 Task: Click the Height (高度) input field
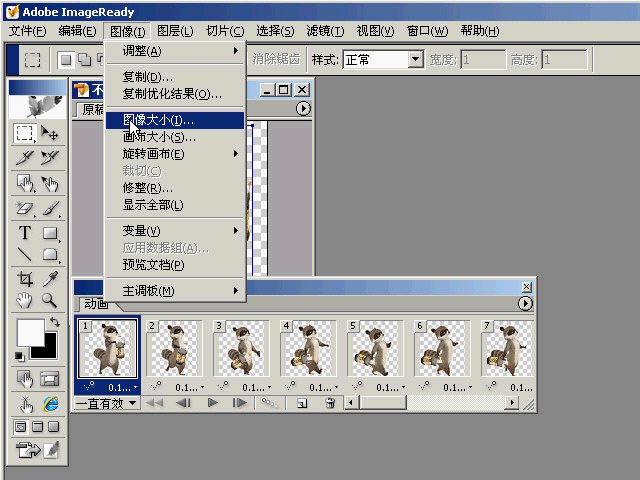(x=564, y=60)
